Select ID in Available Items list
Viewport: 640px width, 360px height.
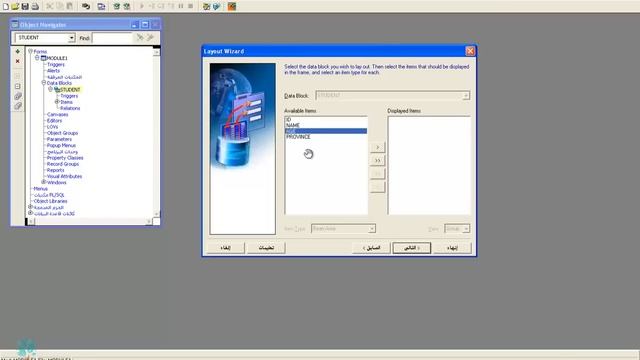tap(326, 119)
